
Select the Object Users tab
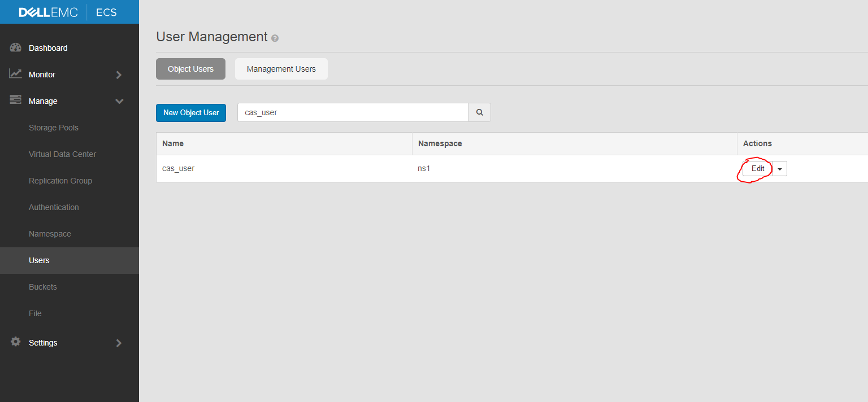190,68
